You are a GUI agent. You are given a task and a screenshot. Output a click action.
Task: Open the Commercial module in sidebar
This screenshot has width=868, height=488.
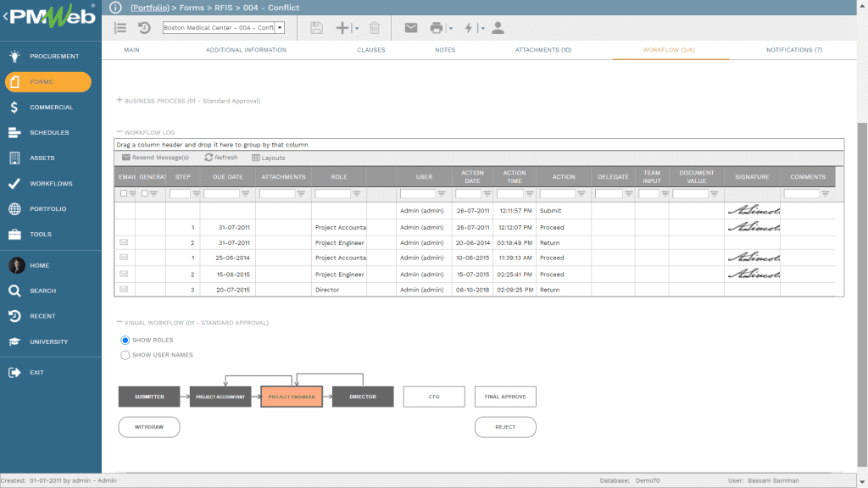point(50,108)
